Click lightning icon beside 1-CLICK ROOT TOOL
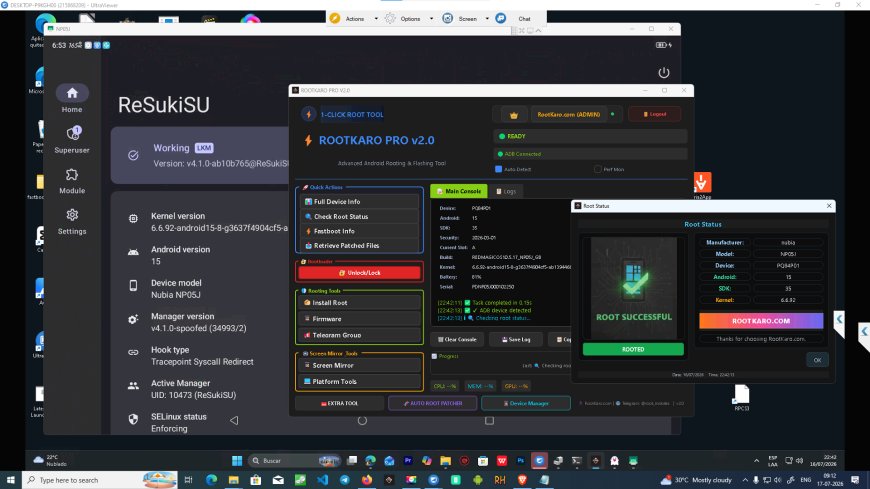 coord(308,114)
